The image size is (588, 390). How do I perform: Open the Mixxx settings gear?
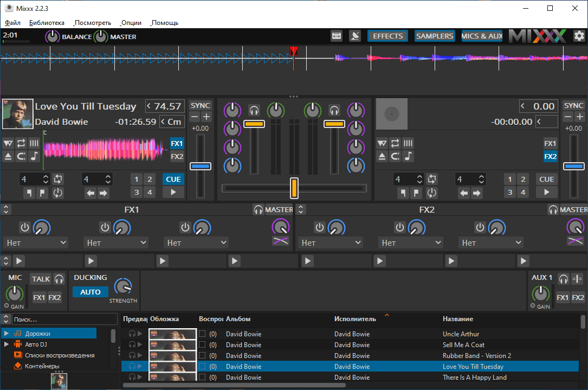(x=579, y=36)
